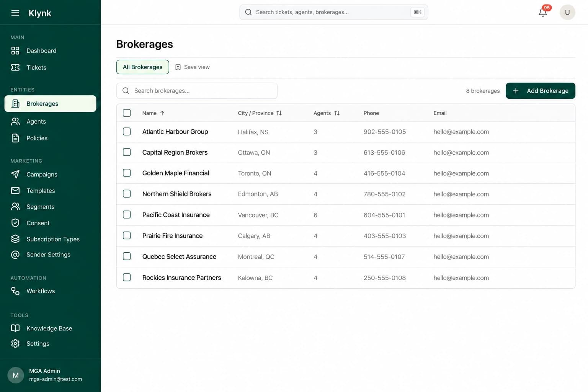
Task: Click the Tickets icon in sidebar
Action: click(15, 67)
